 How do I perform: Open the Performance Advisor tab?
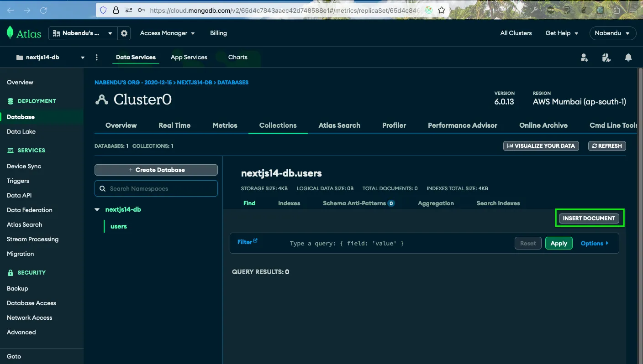coord(463,125)
